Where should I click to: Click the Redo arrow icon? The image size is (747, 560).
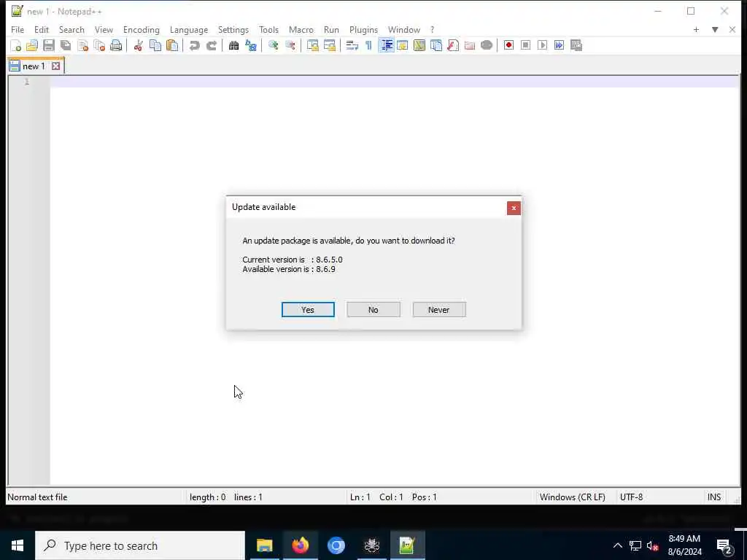click(211, 45)
